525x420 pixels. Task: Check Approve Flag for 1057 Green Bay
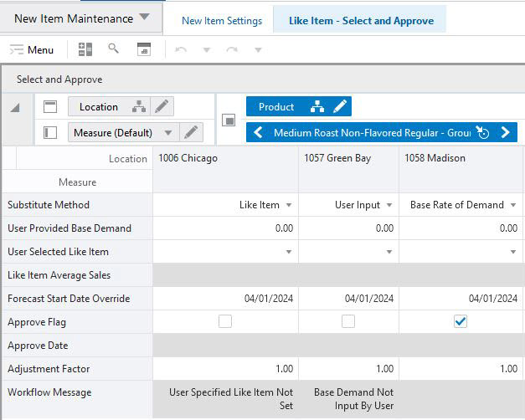pyautogui.click(x=348, y=321)
